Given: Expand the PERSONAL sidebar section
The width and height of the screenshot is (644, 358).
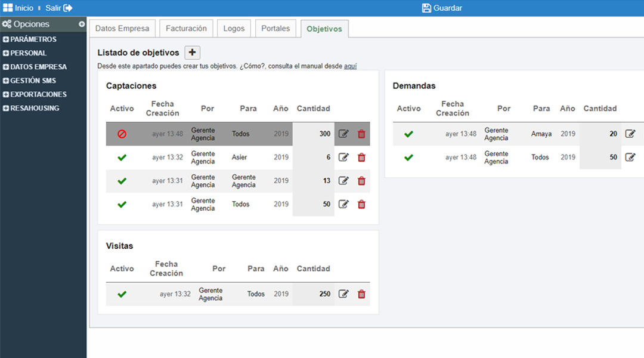Looking at the screenshot, I should click(24, 53).
